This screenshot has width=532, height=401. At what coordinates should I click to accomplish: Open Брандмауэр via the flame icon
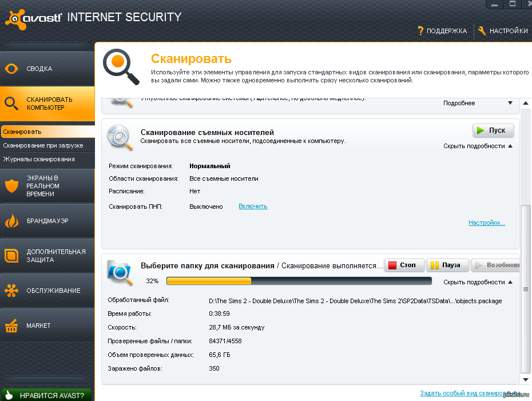[12, 221]
